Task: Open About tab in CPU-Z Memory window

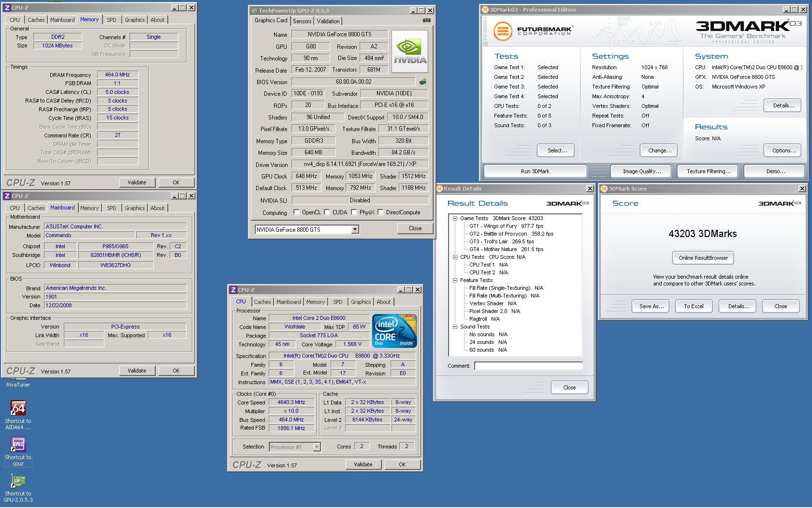Action: tap(158, 20)
